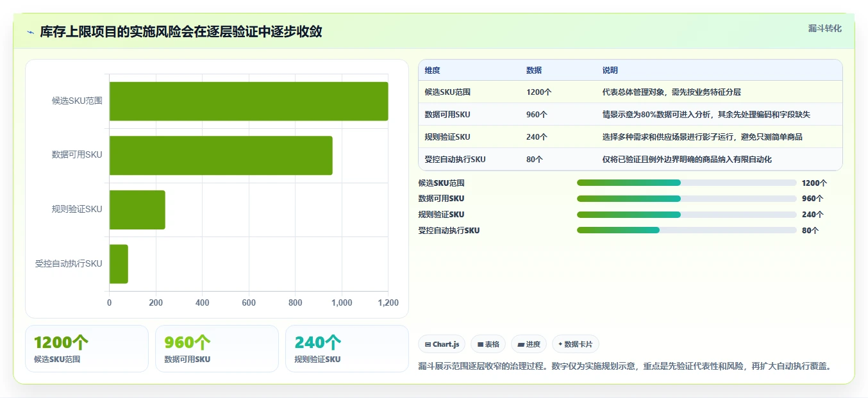Click the 候选SKU范围 label on the chart axis

tap(77, 101)
